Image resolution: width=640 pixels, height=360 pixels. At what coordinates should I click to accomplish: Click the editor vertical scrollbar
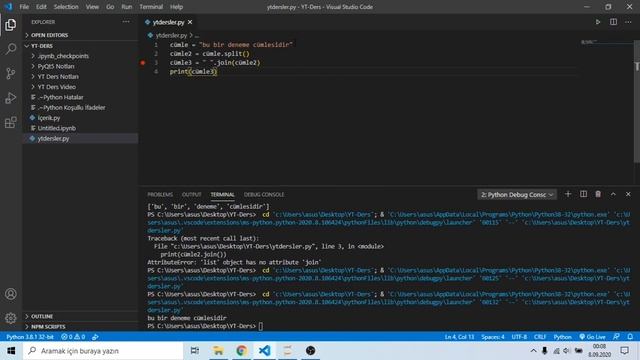pos(637,102)
